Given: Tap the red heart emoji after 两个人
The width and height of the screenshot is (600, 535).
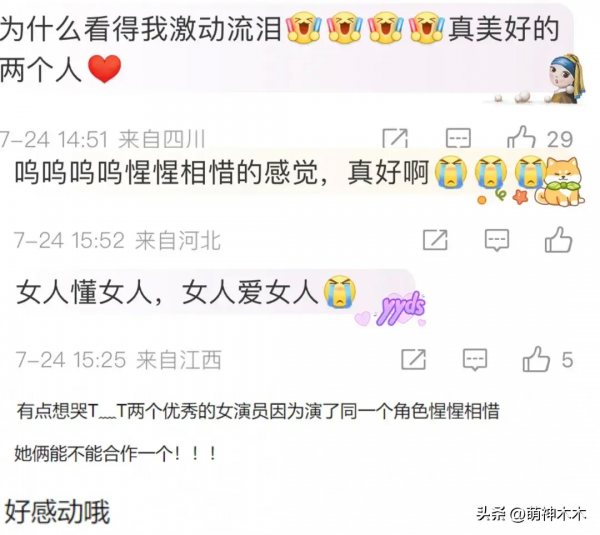Looking at the screenshot, I should tap(104, 69).
